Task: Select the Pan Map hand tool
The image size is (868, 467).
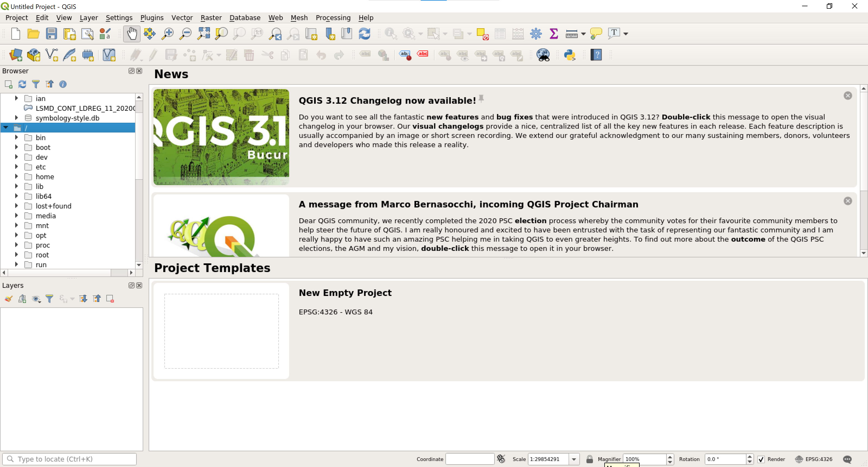Action: pos(131,34)
